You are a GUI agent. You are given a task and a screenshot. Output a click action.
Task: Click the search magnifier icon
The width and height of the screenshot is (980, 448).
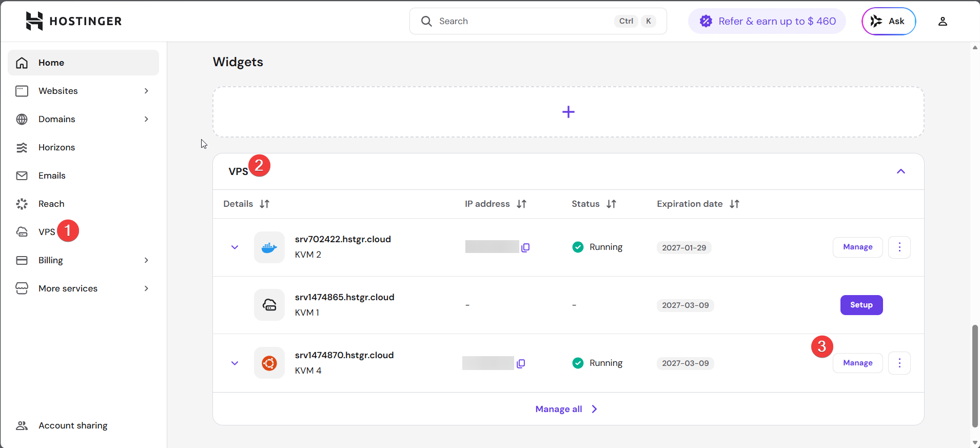[x=426, y=21]
